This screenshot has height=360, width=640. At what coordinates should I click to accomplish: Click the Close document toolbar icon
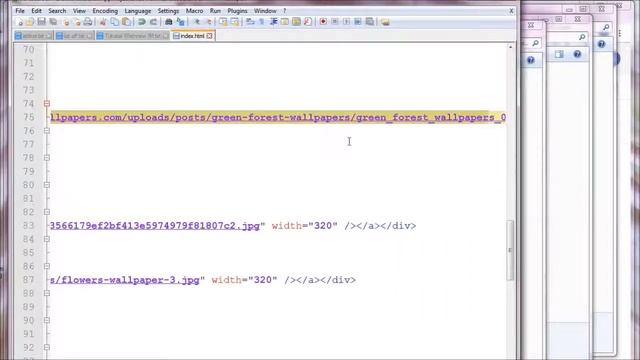point(66,22)
